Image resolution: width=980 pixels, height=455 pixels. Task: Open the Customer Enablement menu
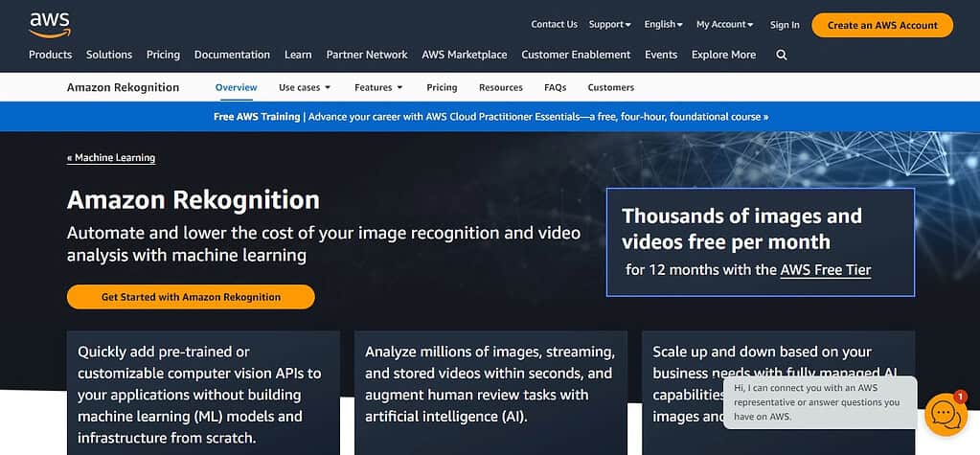pos(576,55)
